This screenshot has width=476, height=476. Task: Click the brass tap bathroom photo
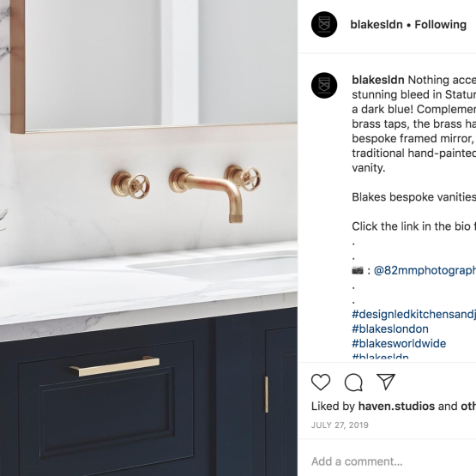[x=148, y=238]
